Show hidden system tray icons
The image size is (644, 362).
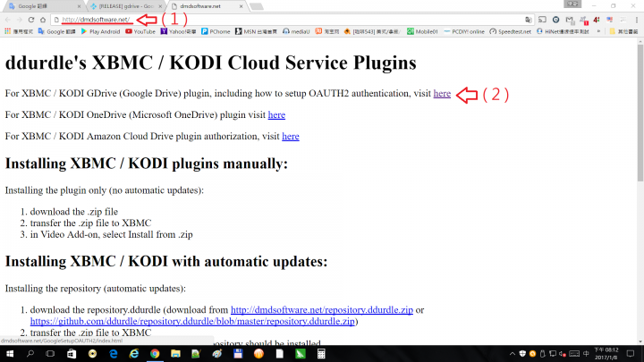click(x=513, y=354)
